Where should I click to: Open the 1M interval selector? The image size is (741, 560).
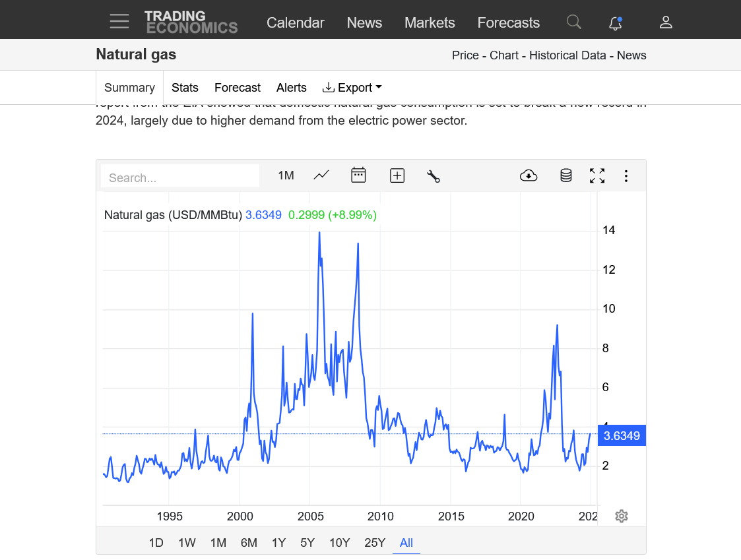click(x=286, y=175)
